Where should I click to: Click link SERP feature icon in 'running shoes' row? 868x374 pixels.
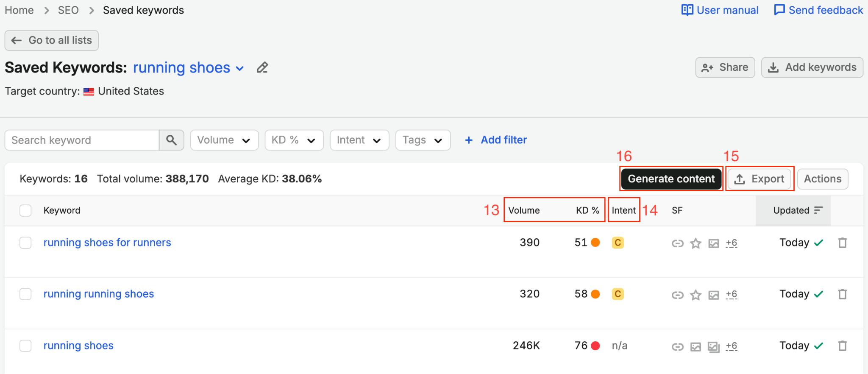pos(678,346)
